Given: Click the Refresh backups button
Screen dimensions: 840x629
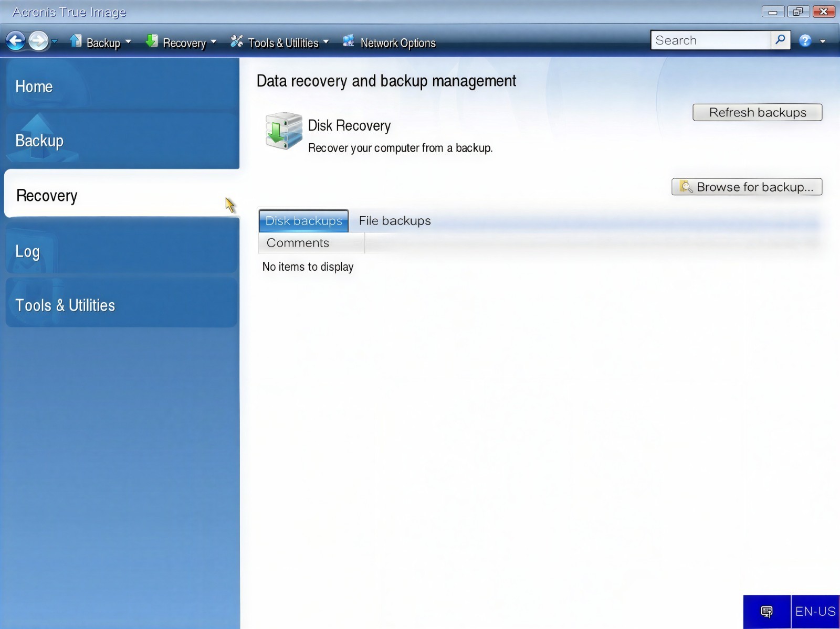Looking at the screenshot, I should coord(758,112).
